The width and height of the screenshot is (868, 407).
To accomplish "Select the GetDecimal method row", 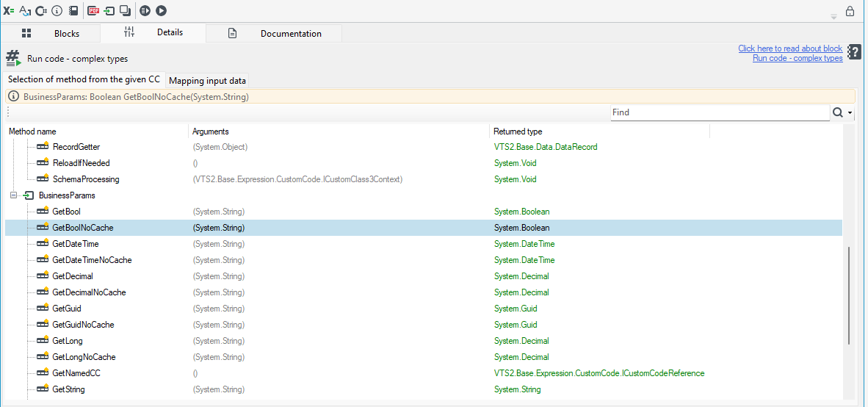I will tap(424, 276).
